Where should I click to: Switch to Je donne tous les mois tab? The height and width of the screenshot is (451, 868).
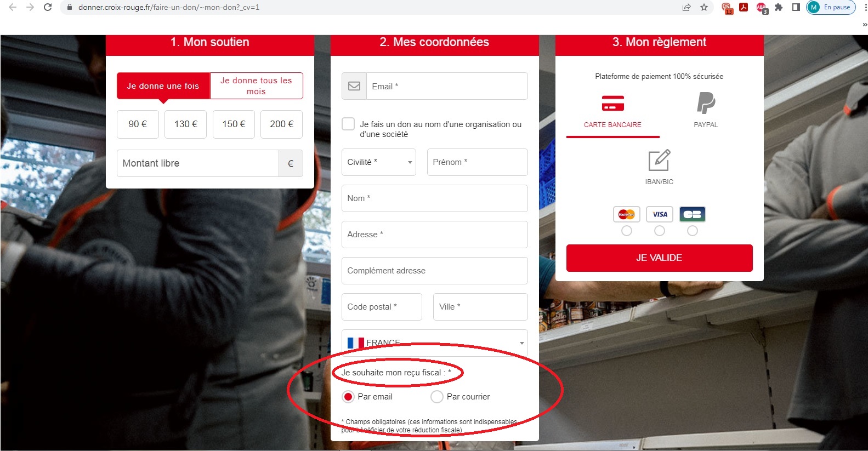pos(256,86)
